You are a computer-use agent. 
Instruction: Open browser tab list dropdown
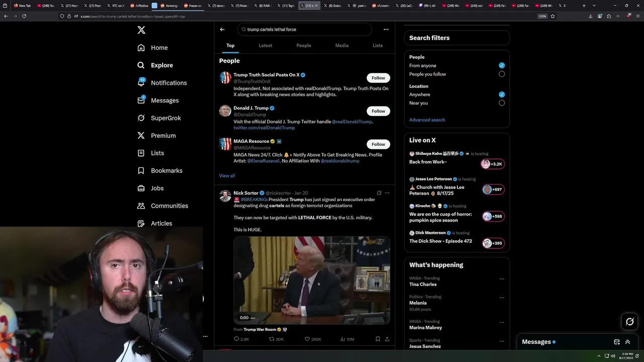click(594, 6)
